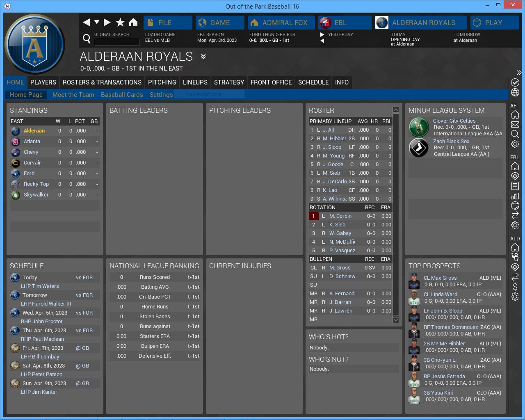
Task: Click the baseball icon under EBL
Action: pyautogui.click(x=515, y=205)
